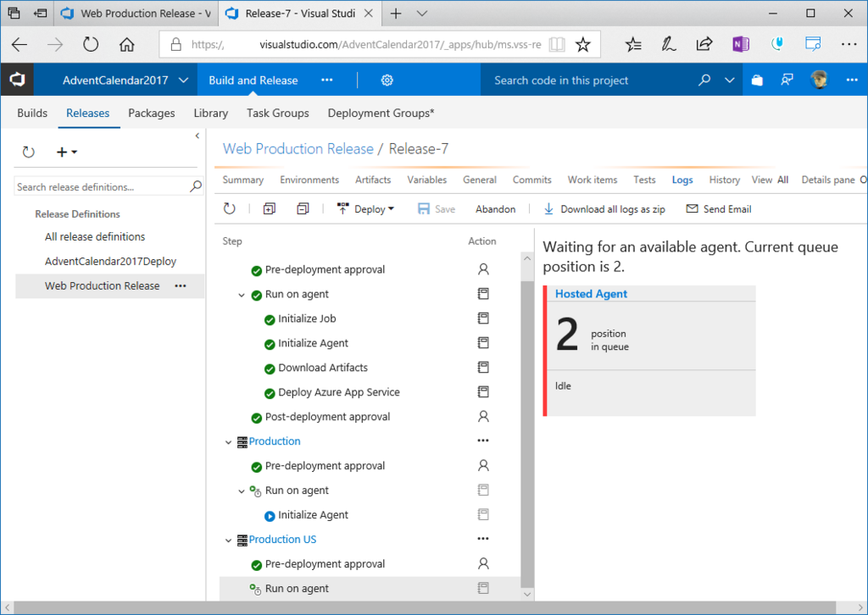The width and height of the screenshot is (868, 615).
Task: Select the Initialize Agent step under Production
Action: (x=313, y=515)
